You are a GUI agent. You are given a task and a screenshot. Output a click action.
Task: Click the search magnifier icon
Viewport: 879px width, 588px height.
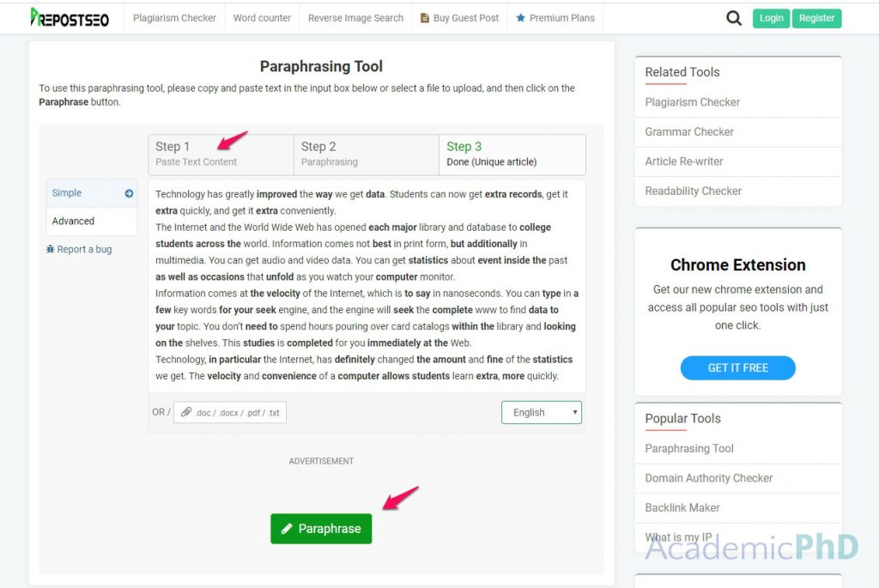pos(733,18)
